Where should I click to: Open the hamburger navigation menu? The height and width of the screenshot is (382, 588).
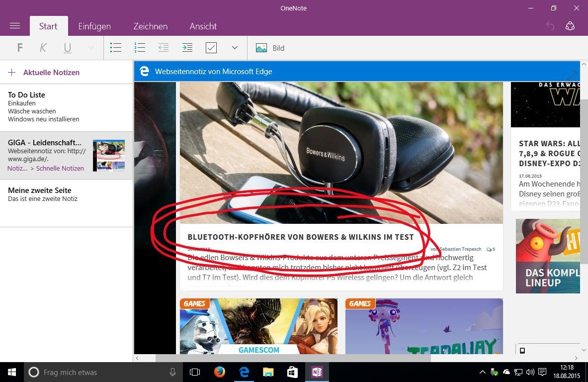15,26
